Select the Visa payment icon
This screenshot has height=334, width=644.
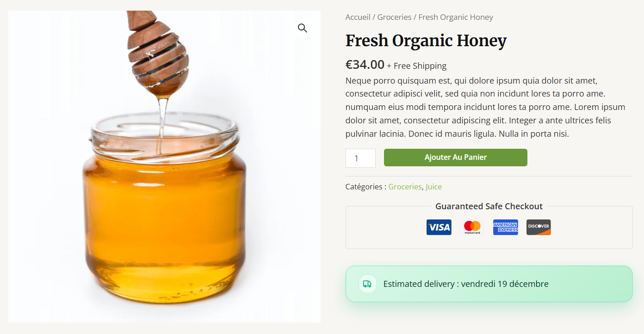pos(439,227)
